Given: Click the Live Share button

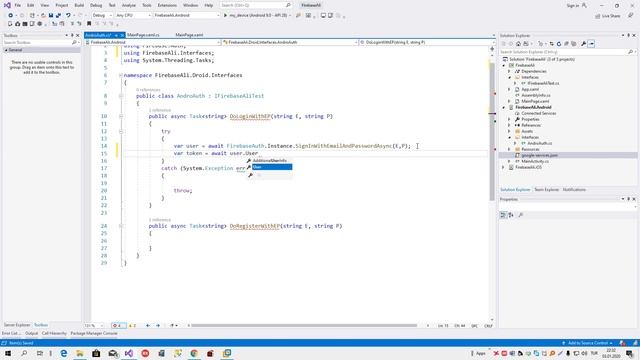Looking at the screenshot, I should 608,16.
